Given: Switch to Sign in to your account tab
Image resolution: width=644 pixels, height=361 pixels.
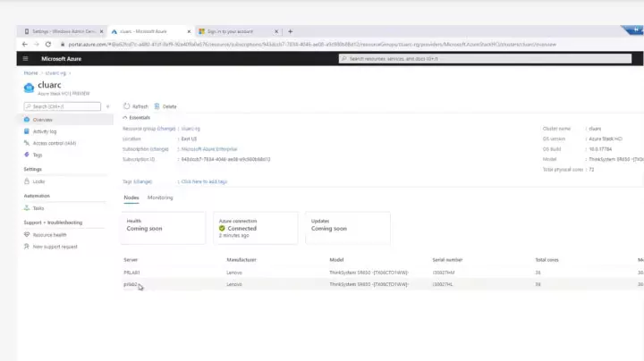Looking at the screenshot, I should [236, 31].
